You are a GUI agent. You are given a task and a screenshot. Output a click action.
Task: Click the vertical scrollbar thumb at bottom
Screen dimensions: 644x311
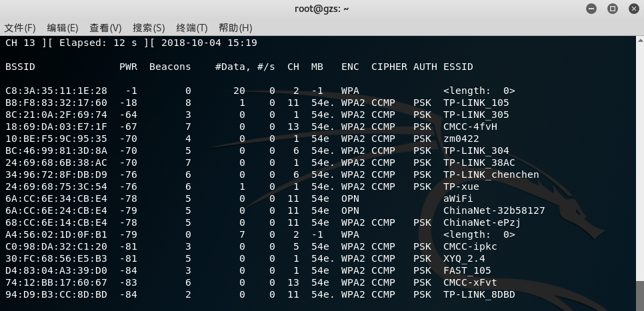(640, 296)
